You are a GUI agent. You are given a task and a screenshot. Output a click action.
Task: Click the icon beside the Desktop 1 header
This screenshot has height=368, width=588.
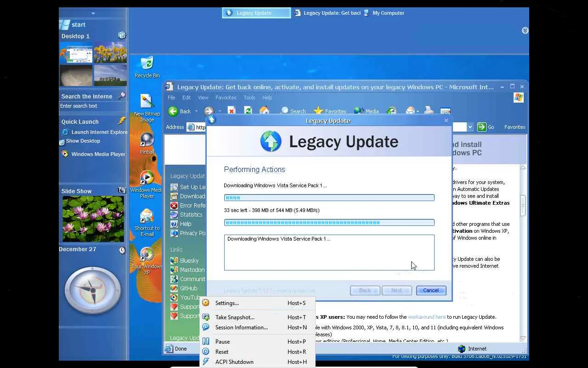tap(122, 35)
